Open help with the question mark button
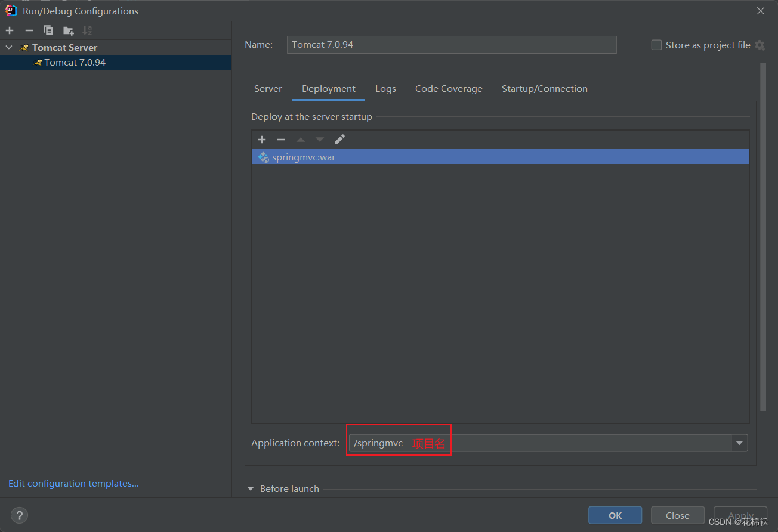This screenshot has width=778, height=532. (x=19, y=515)
